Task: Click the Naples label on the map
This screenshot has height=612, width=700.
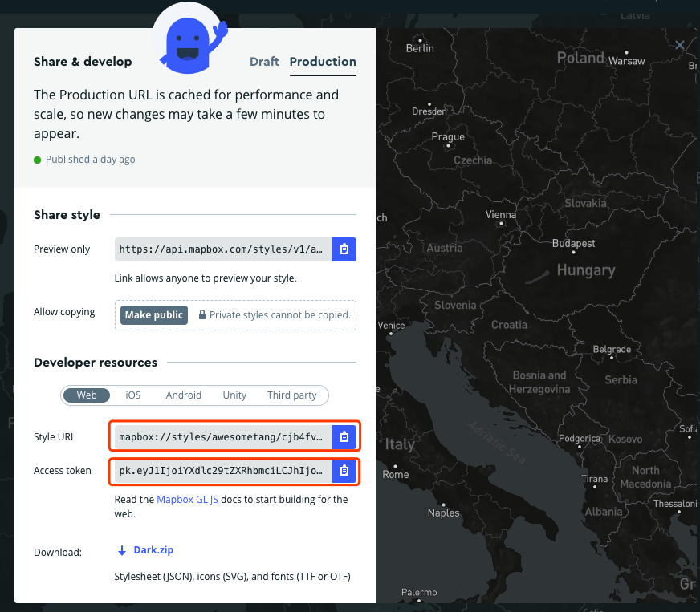Action: pyautogui.click(x=443, y=513)
